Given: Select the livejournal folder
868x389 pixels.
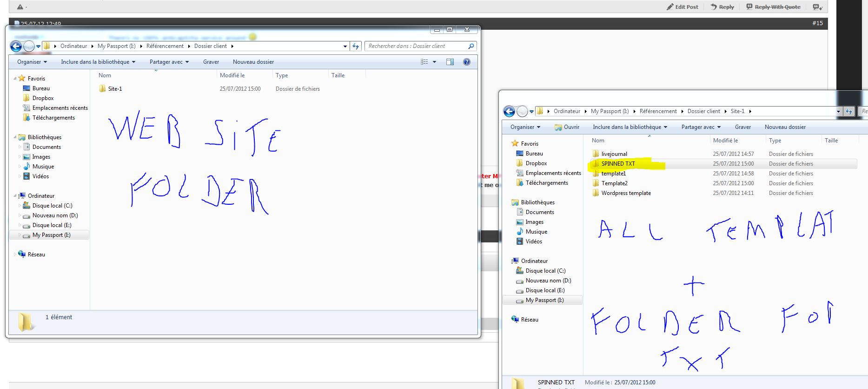Looking at the screenshot, I should [610, 154].
